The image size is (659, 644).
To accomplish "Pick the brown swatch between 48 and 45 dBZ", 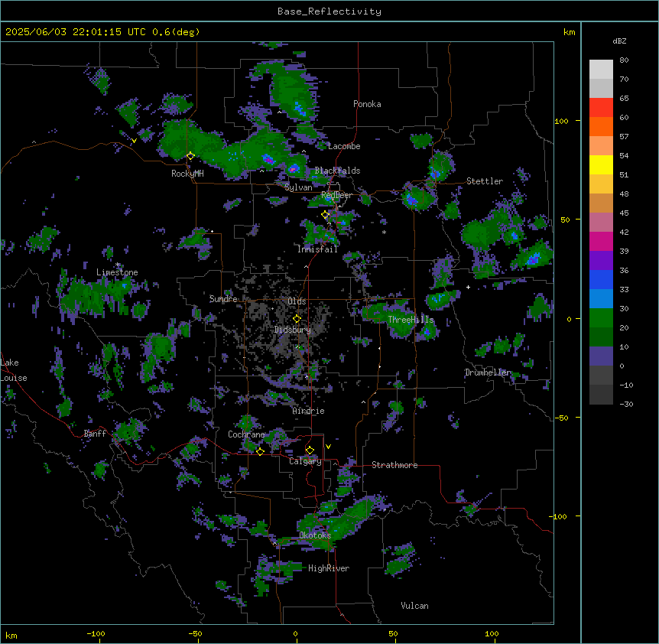I will point(601,203).
